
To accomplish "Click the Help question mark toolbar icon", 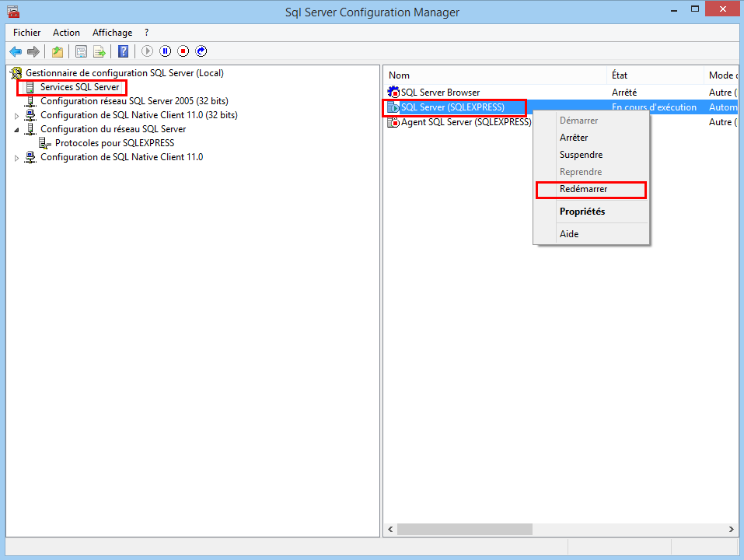I will 124,51.
